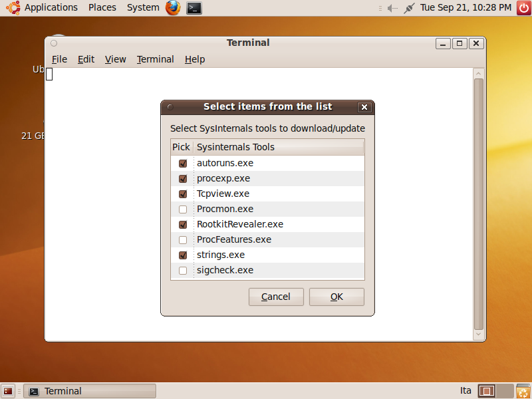Close the Select items dialog with X
The height and width of the screenshot is (399, 532).
click(x=364, y=107)
